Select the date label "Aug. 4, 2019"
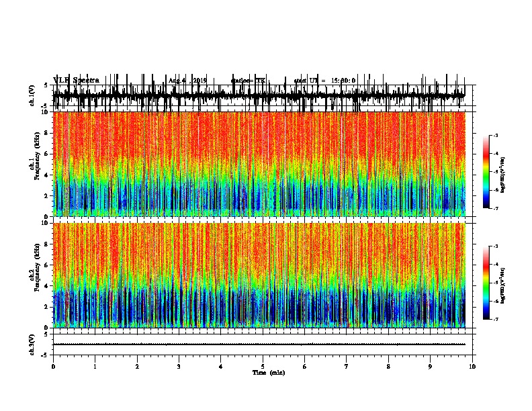 187,81
